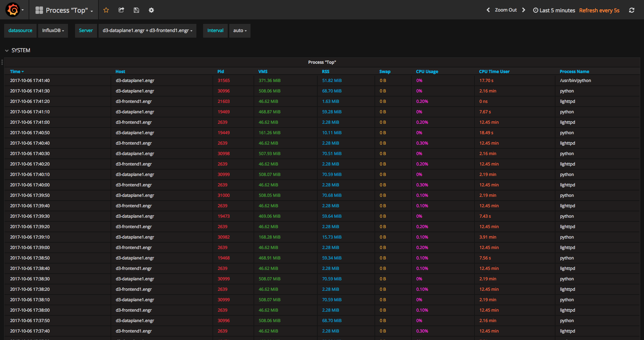
Task: Click the Zoom Out button
Action: (x=505, y=10)
